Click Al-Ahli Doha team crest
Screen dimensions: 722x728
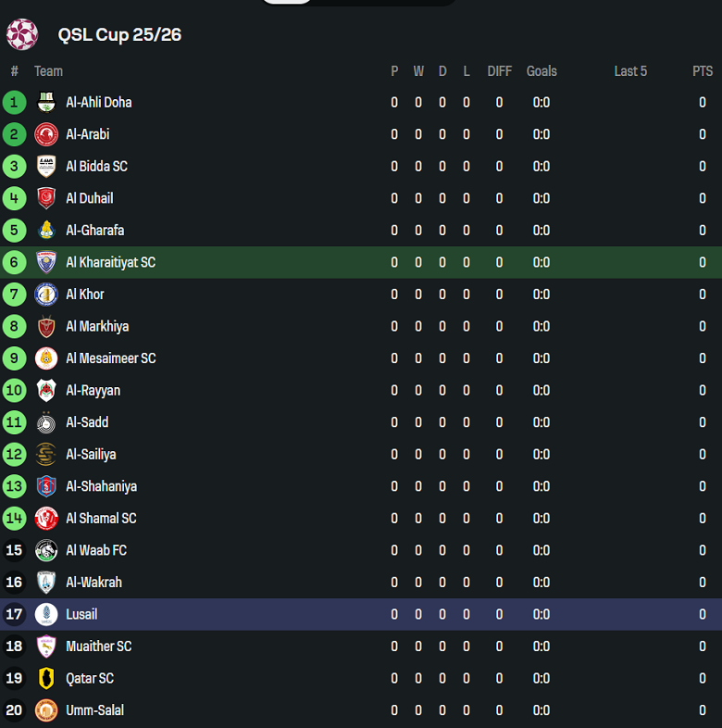[x=46, y=103]
